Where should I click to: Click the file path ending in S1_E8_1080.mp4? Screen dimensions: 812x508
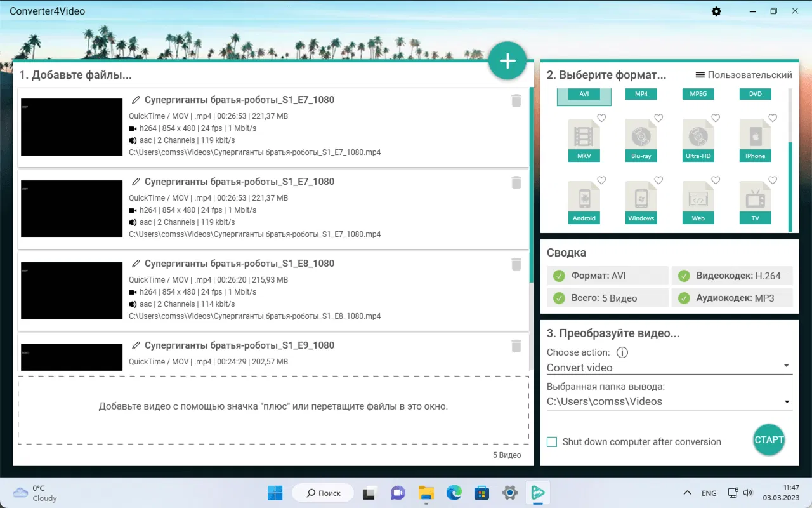pyautogui.click(x=255, y=316)
